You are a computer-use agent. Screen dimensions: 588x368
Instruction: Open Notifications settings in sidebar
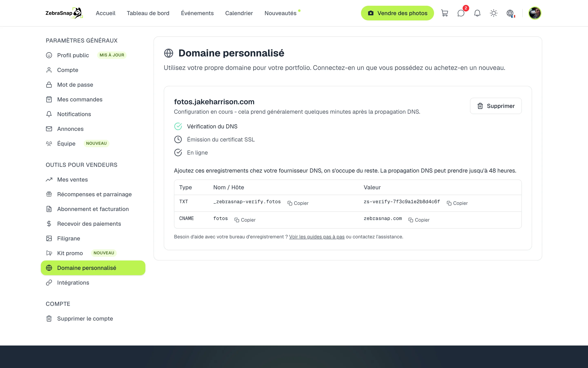pyautogui.click(x=93, y=114)
